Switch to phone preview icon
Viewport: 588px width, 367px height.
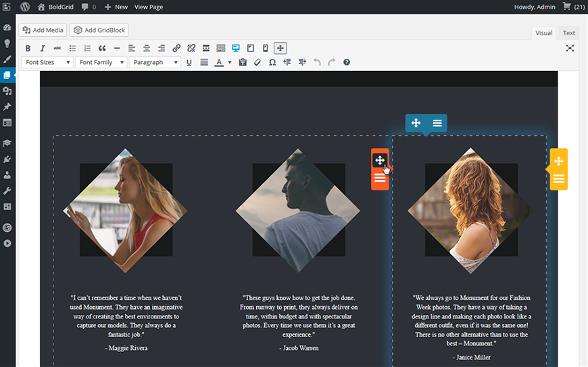click(x=265, y=48)
